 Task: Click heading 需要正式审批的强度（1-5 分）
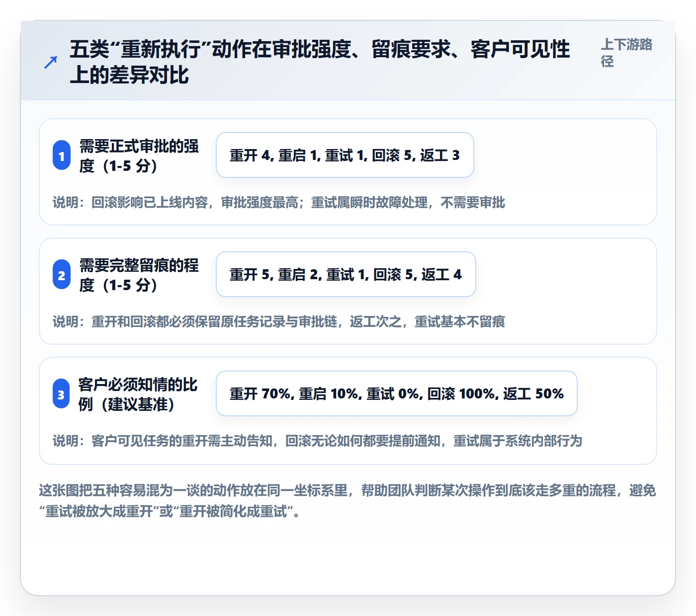click(139, 155)
